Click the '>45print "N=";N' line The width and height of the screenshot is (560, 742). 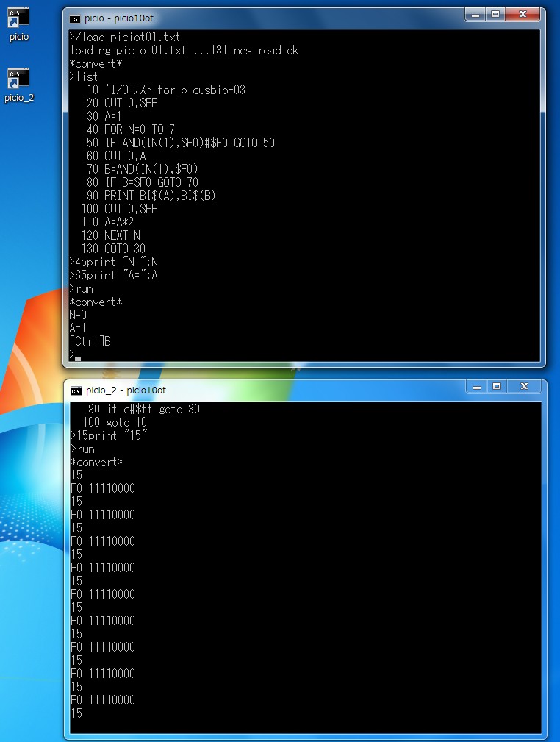pyautogui.click(x=113, y=262)
